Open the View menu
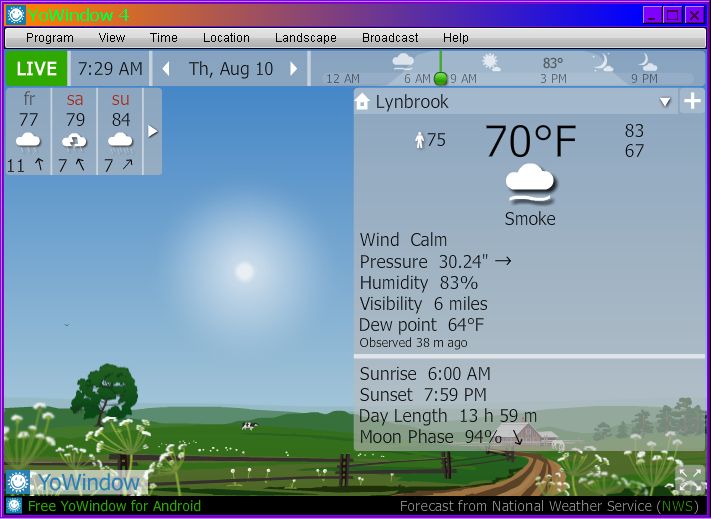Screen dimensions: 711x519 tap(112, 38)
